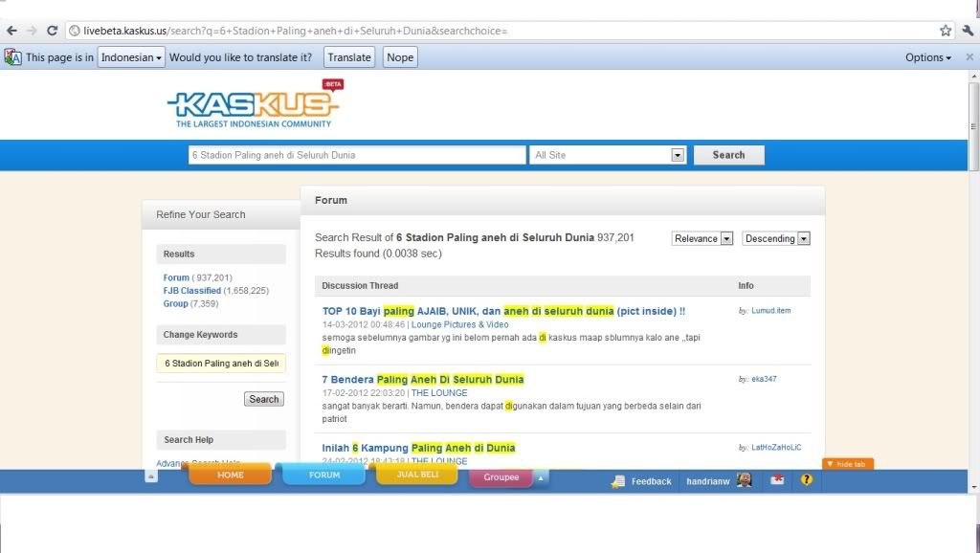
Task: Select the FORUM tab
Action: [324, 475]
